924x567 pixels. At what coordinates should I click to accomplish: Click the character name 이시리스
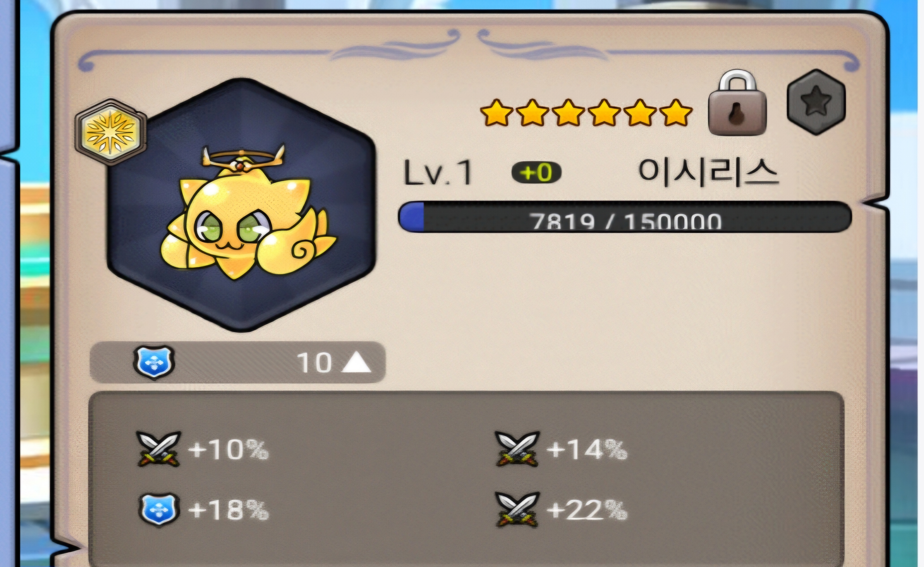click(708, 173)
